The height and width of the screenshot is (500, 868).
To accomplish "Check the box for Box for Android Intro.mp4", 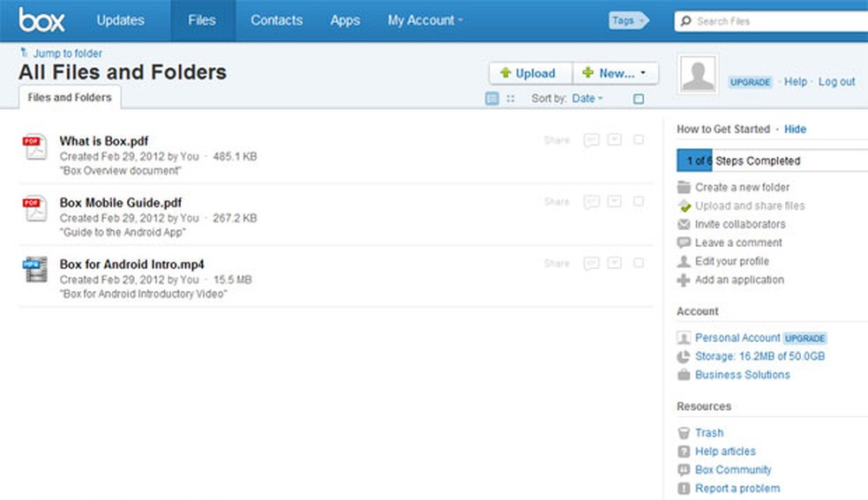I will click(x=639, y=262).
